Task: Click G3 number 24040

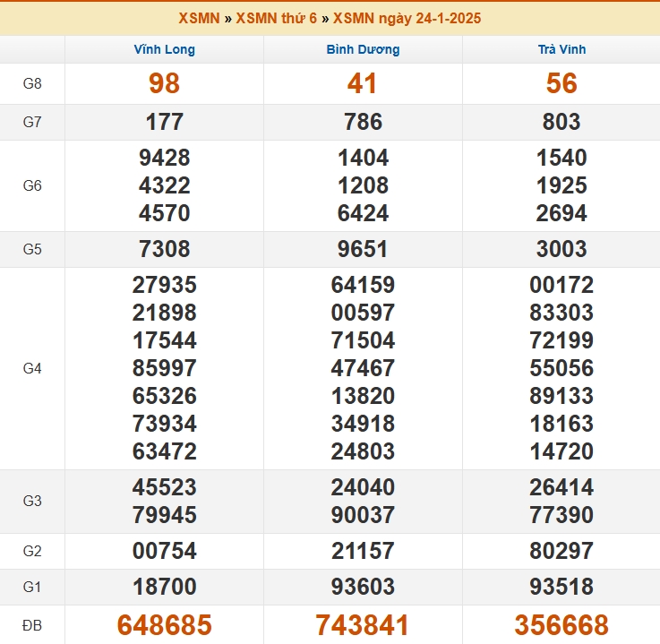Action: 364,487
